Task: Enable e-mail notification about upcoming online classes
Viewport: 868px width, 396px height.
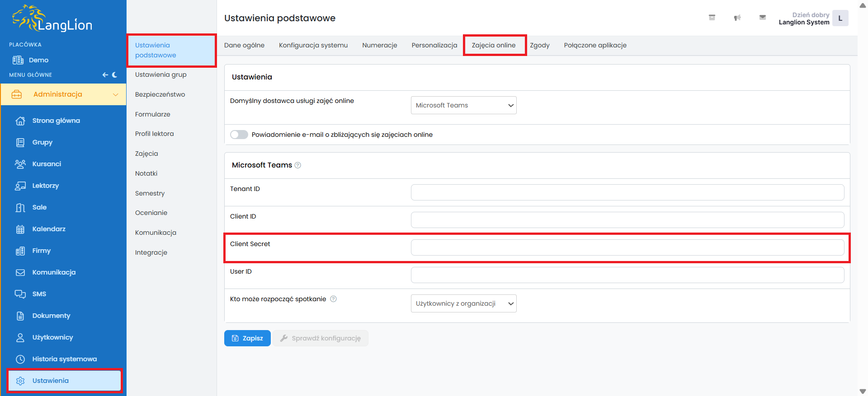Action: tap(239, 135)
